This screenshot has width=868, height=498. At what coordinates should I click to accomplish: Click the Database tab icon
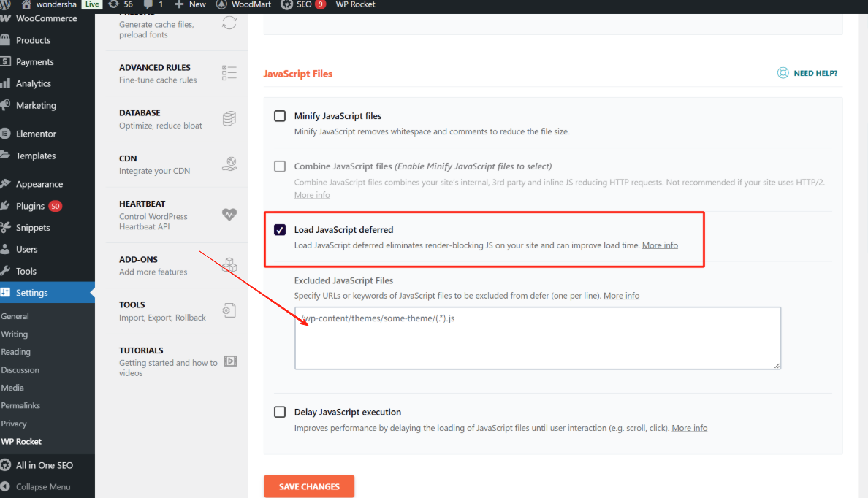229,119
